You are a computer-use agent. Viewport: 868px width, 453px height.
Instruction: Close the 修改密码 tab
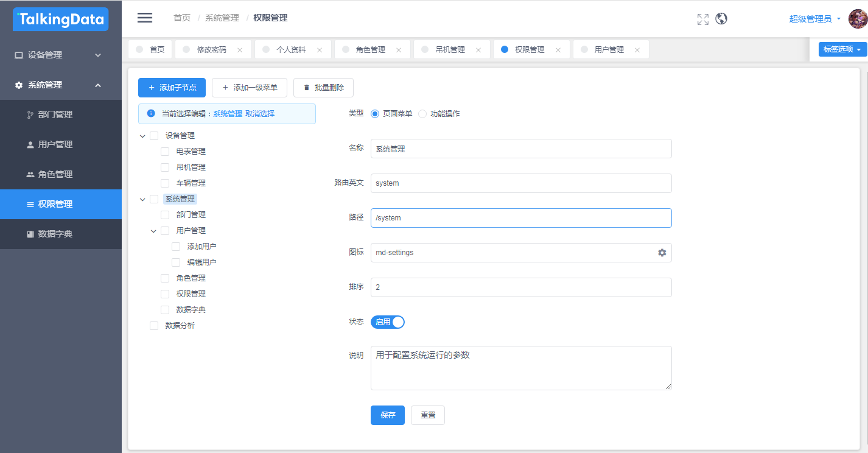pos(239,50)
